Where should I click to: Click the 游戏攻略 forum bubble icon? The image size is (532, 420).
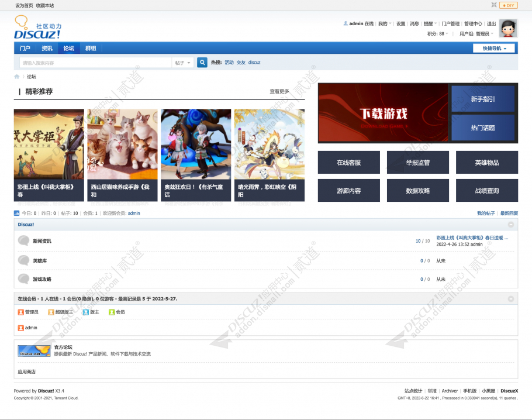(23, 279)
